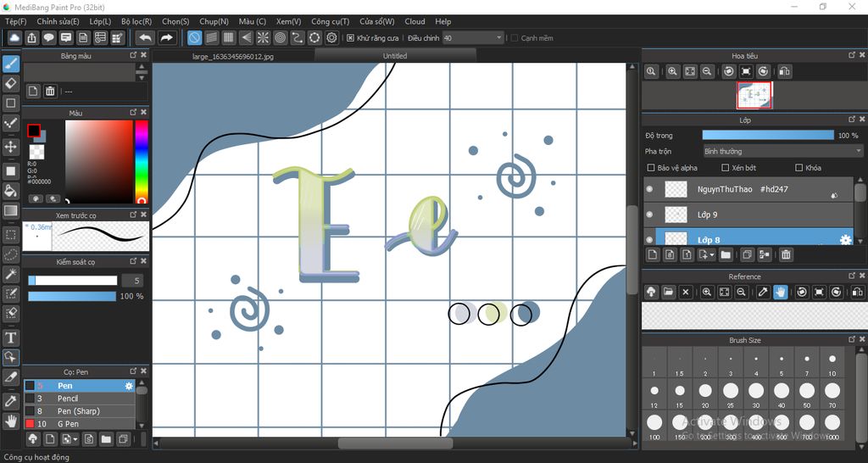This screenshot has width=868, height=463.
Task: Select the Lasso tool
Action: click(x=10, y=254)
